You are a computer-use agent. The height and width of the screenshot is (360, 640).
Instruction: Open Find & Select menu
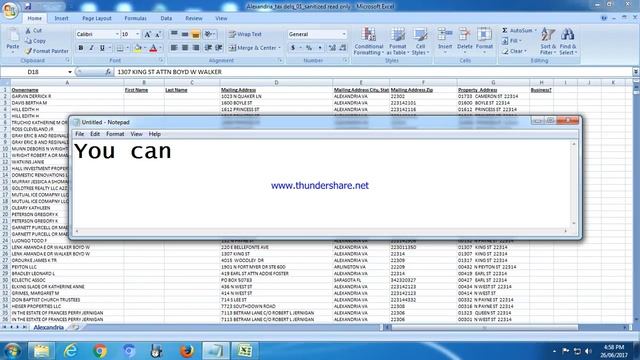tap(568, 41)
